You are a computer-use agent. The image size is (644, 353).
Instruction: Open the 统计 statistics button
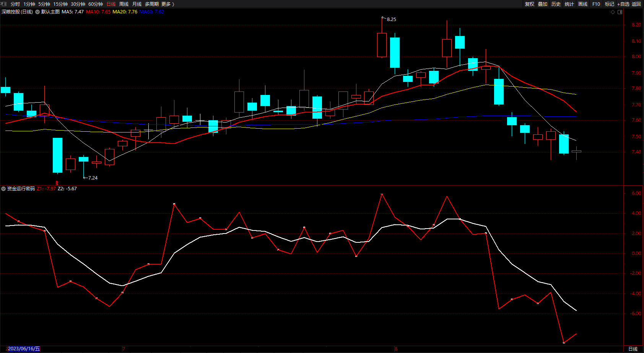569,4
